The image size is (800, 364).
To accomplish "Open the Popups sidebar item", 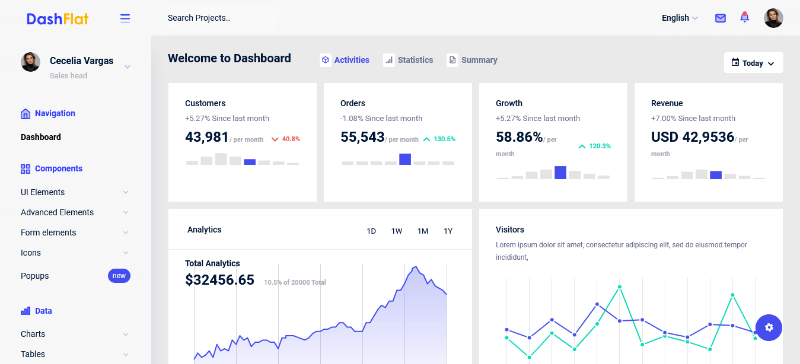I will pyautogui.click(x=35, y=276).
